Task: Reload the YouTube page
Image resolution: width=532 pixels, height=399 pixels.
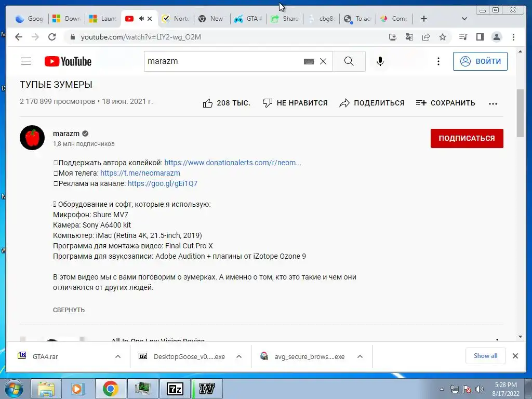Action: pos(52,37)
